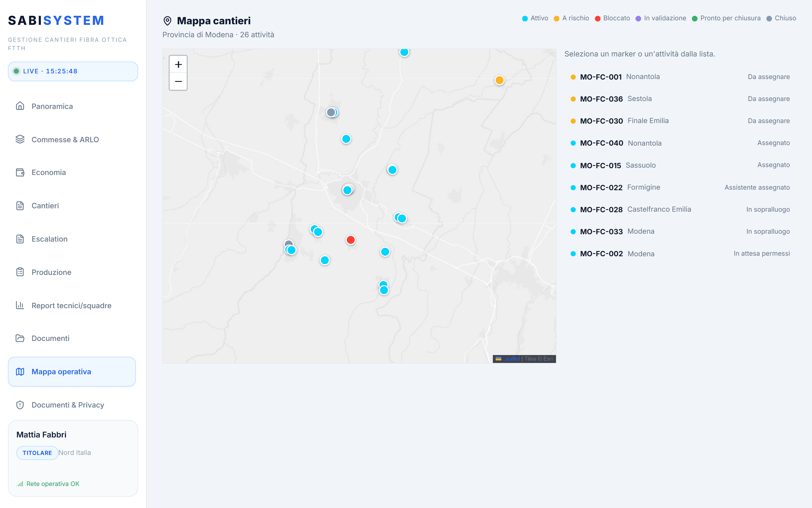The width and height of the screenshot is (812, 508).
Task: Click the Report tecnici/squadre chart icon
Action: tap(20, 305)
